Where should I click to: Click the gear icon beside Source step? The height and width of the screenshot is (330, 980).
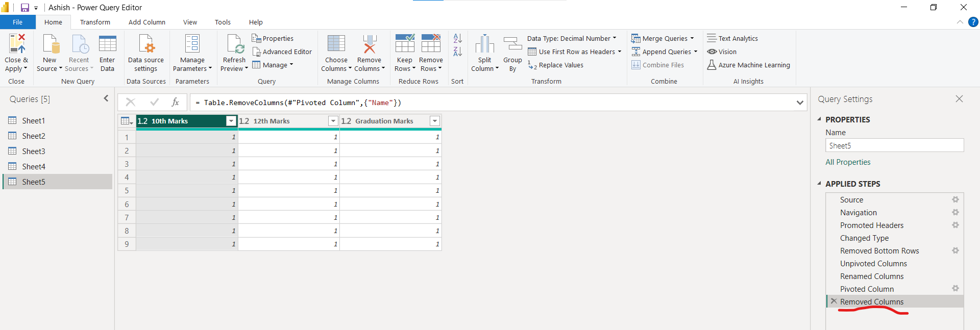pyautogui.click(x=955, y=199)
